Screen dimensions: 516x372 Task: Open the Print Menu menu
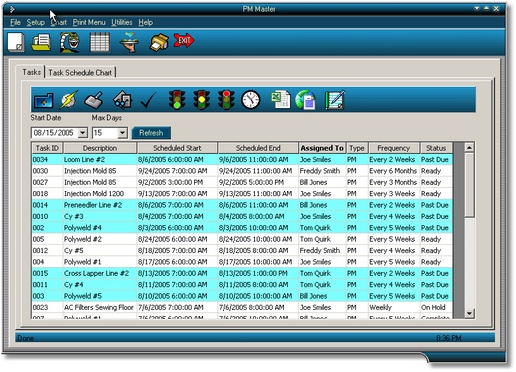[89, 22]
